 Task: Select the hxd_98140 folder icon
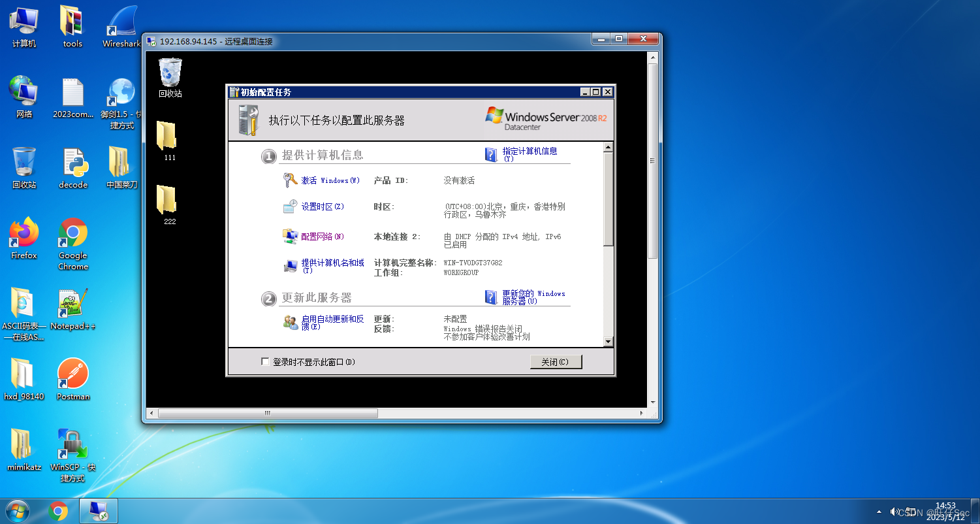pyautogui.click(x=24, y=379)
